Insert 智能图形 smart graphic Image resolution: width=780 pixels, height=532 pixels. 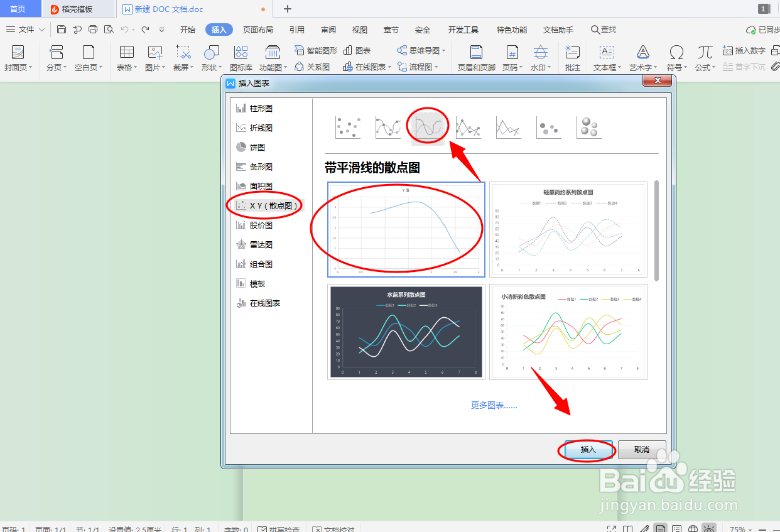tap(316, 50)
